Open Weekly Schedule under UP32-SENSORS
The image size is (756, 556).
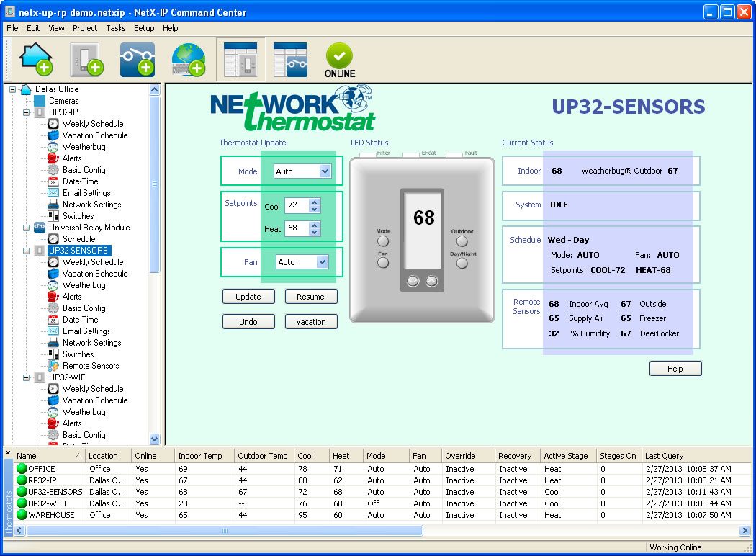click(x=93, y=262)
